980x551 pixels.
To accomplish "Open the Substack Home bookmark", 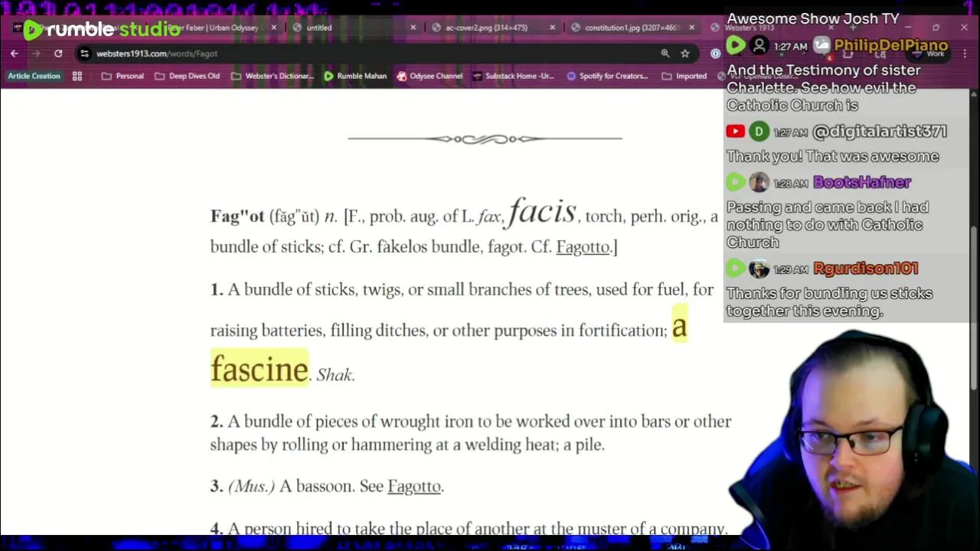I will [x=513, y=76].
